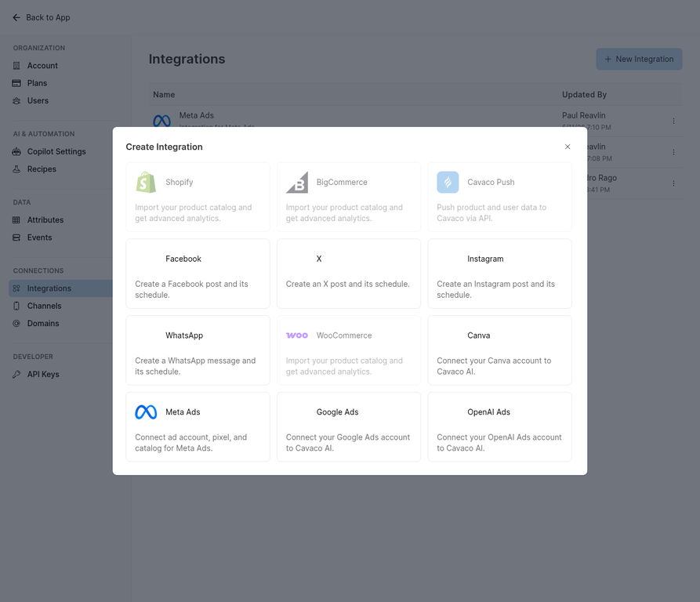The image size is (700, 602).
Task: Click the Cavaco Push flame icon
Action: click(448, 182)
